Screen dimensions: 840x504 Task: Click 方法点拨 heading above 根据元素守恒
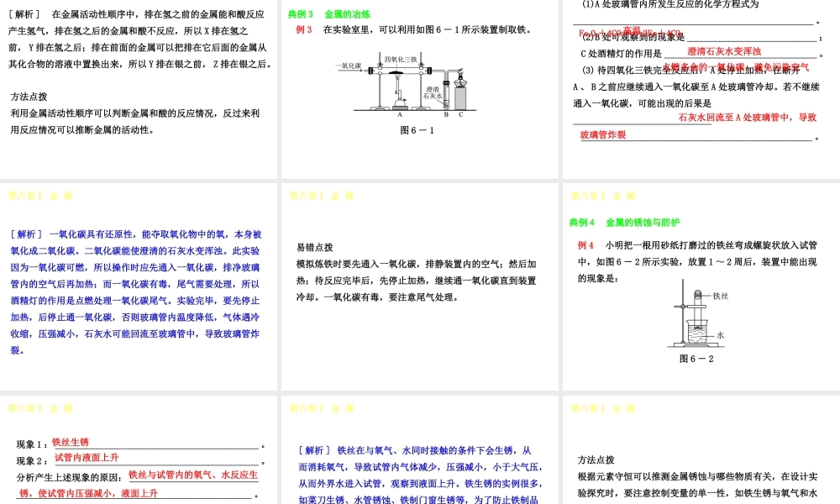point(596,460)
